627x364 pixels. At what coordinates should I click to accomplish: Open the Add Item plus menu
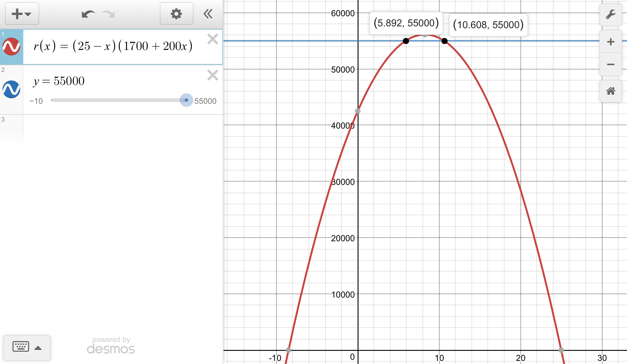click(x=21, y=14)
